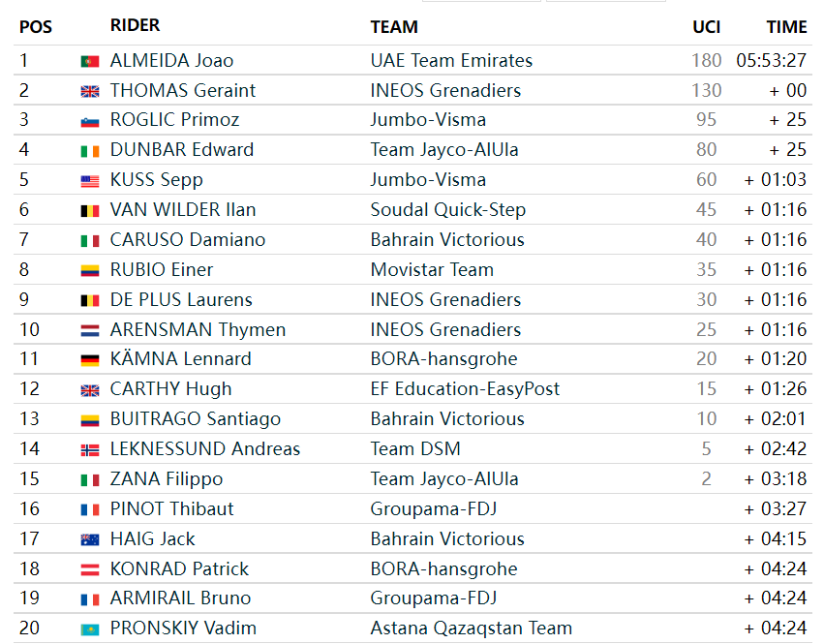Open rider VAN WILDER Ilan's page
Viewport: 824px width, 644px height.
(182, 210)
